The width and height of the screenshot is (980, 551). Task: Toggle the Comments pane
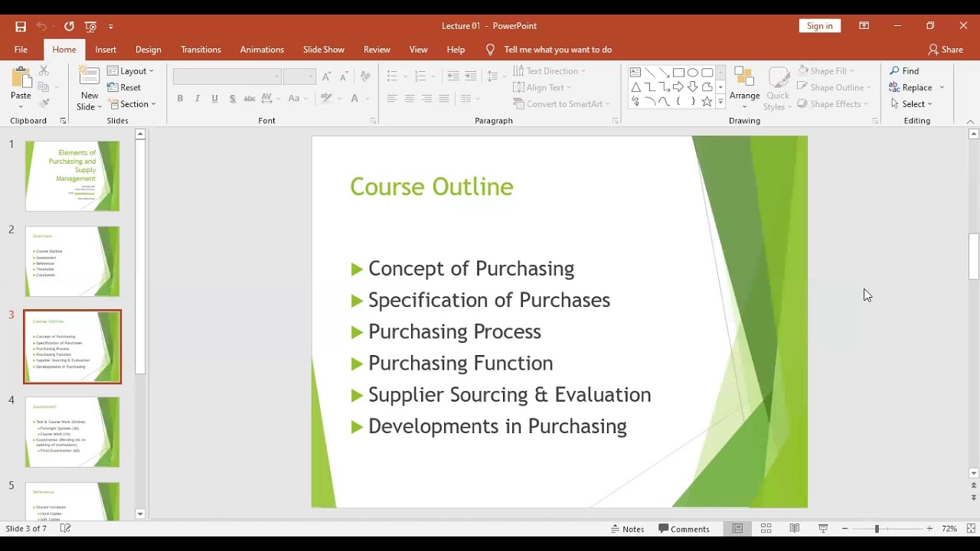(684, 529)
